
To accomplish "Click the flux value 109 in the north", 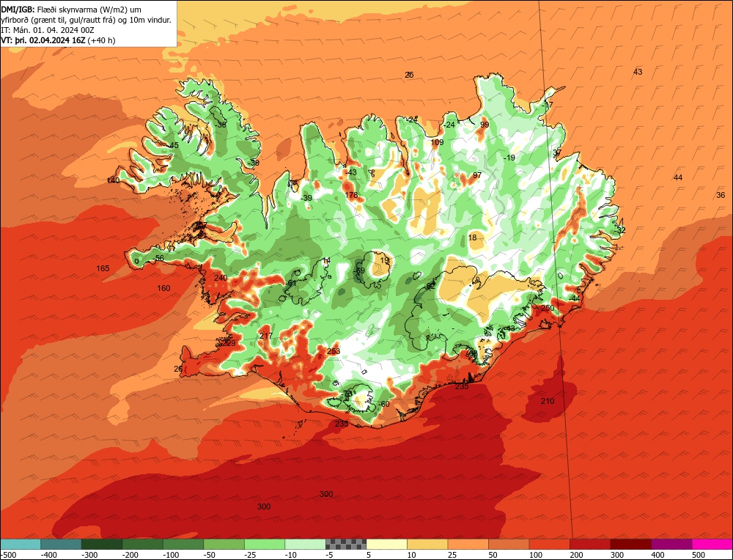I will tap(437, 142).
